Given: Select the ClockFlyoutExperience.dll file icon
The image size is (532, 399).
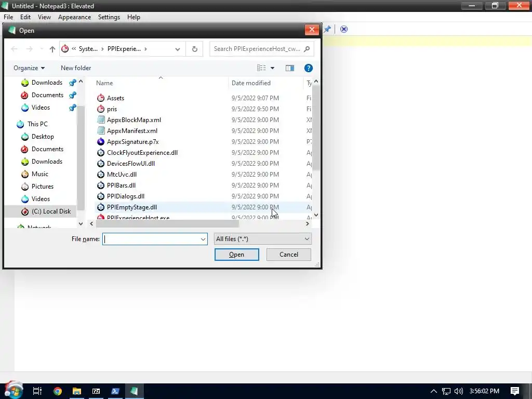Looking at the screenshot, I should (101, 153).
